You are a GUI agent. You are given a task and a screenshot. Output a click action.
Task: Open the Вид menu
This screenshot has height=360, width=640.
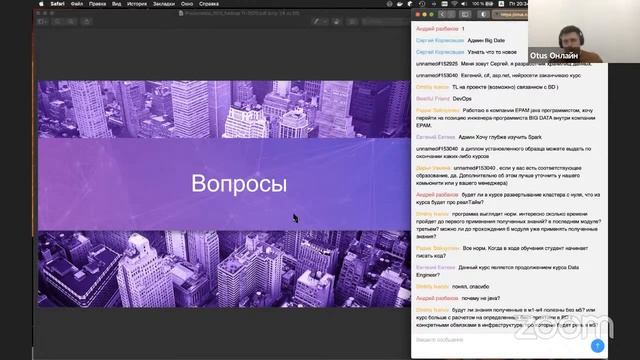click(116, 4)
